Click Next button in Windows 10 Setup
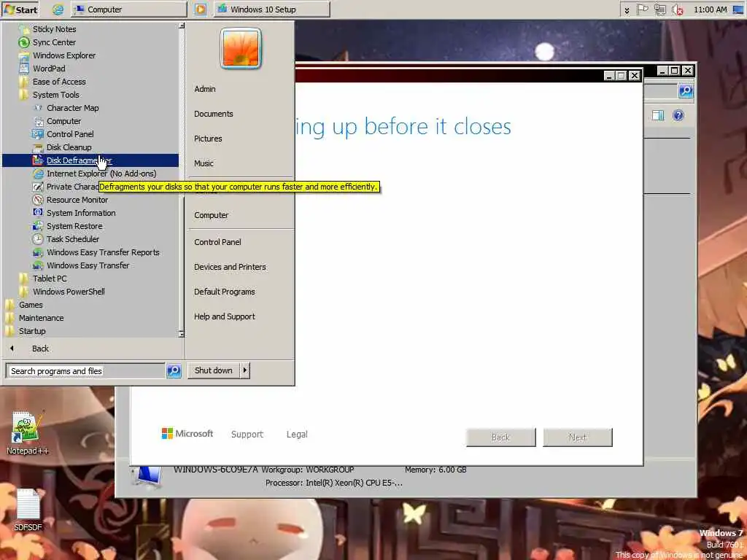 click(578, 437)
